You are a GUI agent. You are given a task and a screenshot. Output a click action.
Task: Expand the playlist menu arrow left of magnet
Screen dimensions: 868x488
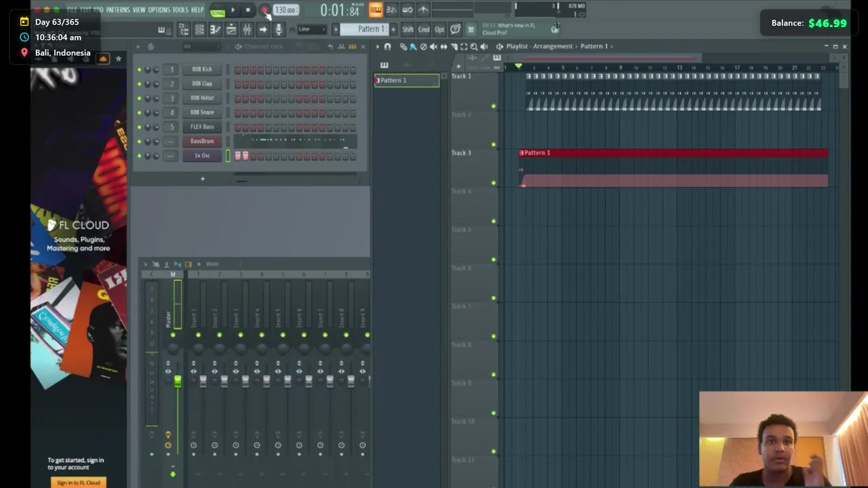click(378, 46)
